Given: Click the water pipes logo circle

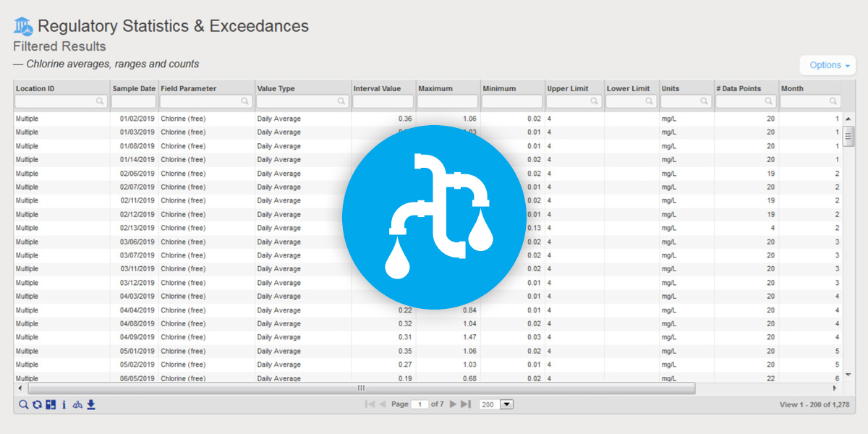Looking at the screenshot, I should (x=434, y=217).
